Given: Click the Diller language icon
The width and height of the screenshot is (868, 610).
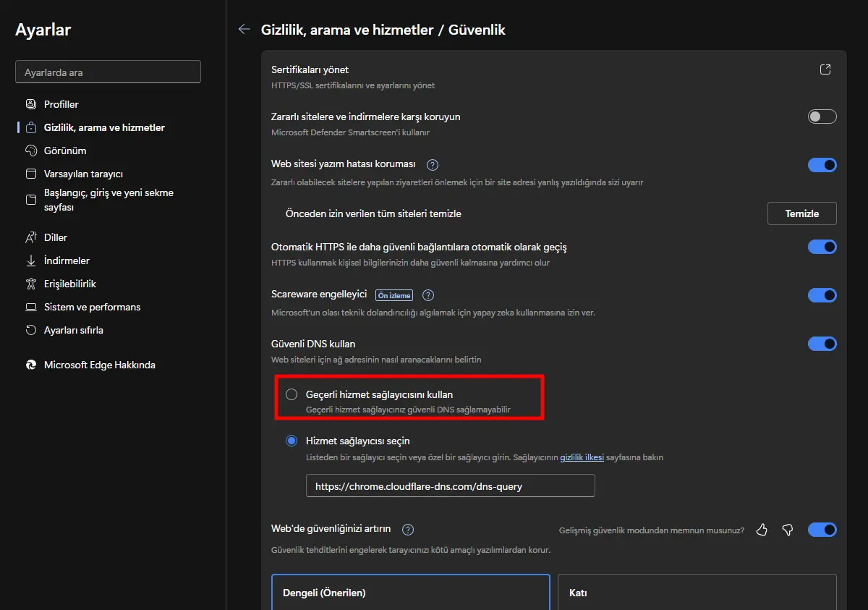Looking at the screenshot, I should click(30, 237).
